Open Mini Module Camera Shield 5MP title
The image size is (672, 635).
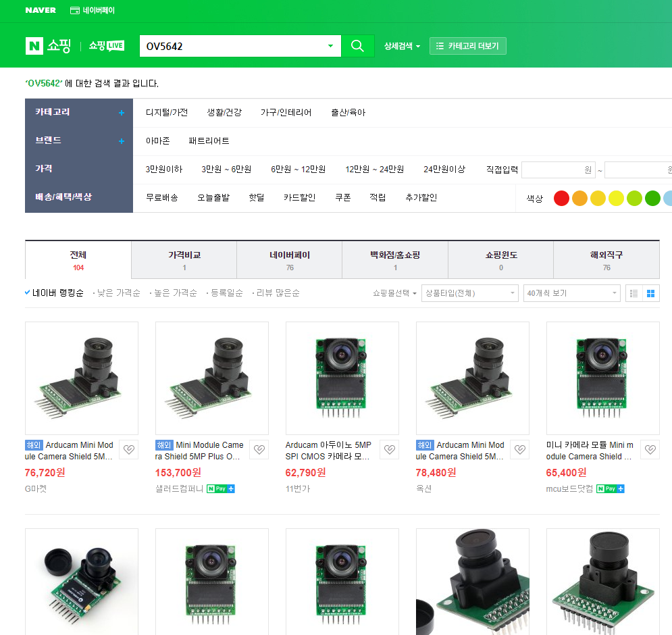tap(199, 451)
